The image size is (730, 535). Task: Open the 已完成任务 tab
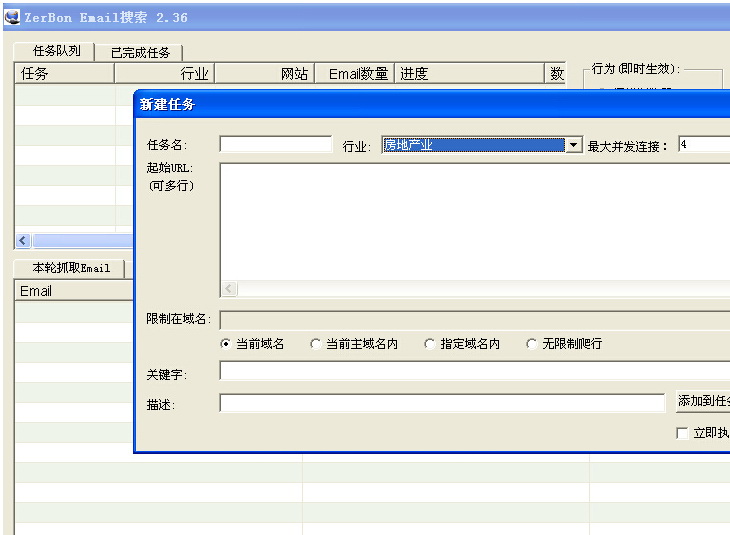coord(139,53)
